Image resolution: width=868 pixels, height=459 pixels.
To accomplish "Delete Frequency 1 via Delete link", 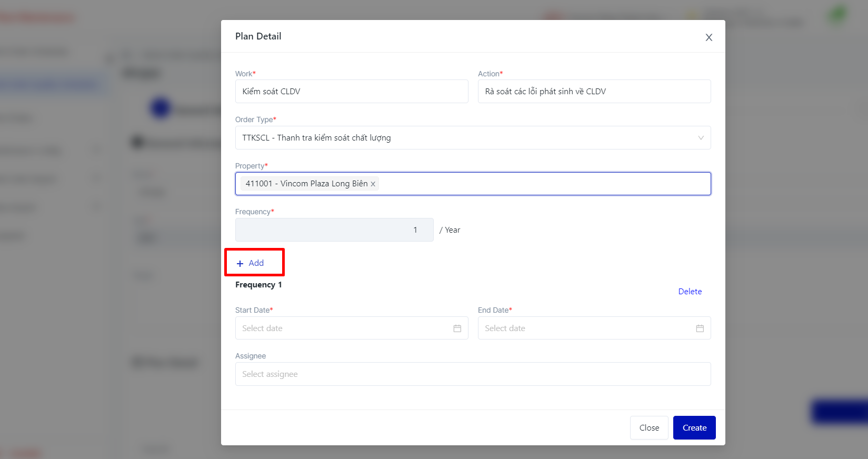I will (690, 292).
